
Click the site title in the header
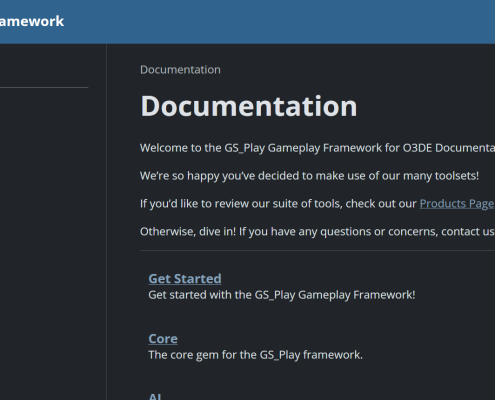[32, 21]
